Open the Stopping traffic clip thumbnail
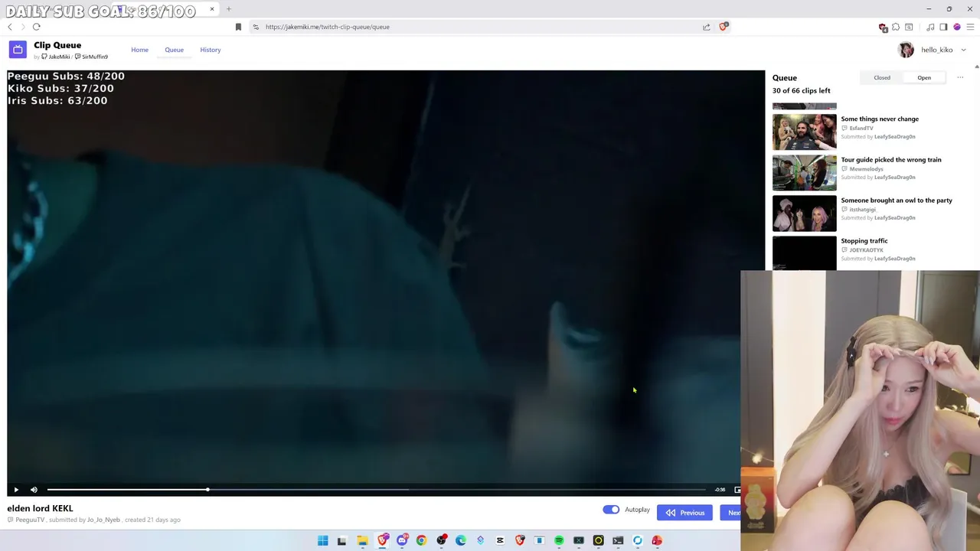 point(804,253)
